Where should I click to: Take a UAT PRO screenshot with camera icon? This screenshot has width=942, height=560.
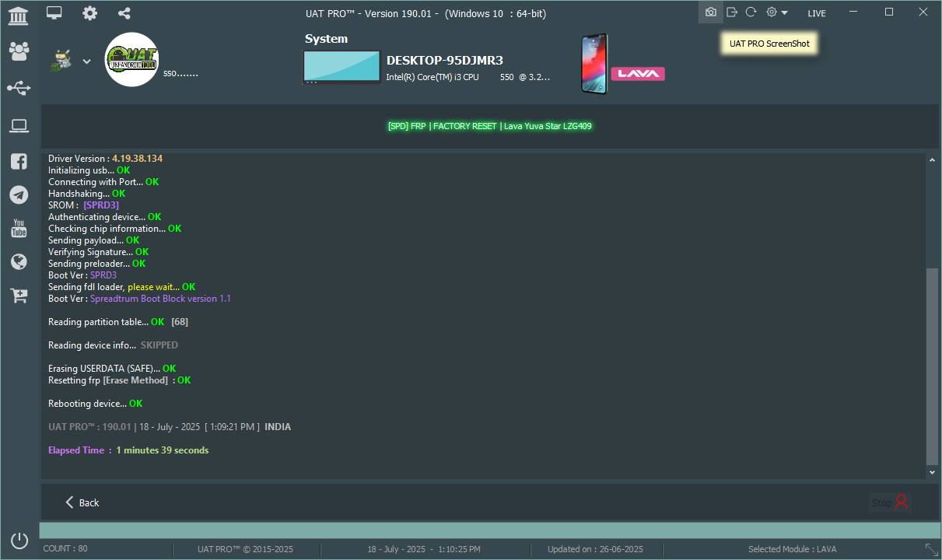click(710, 12)
